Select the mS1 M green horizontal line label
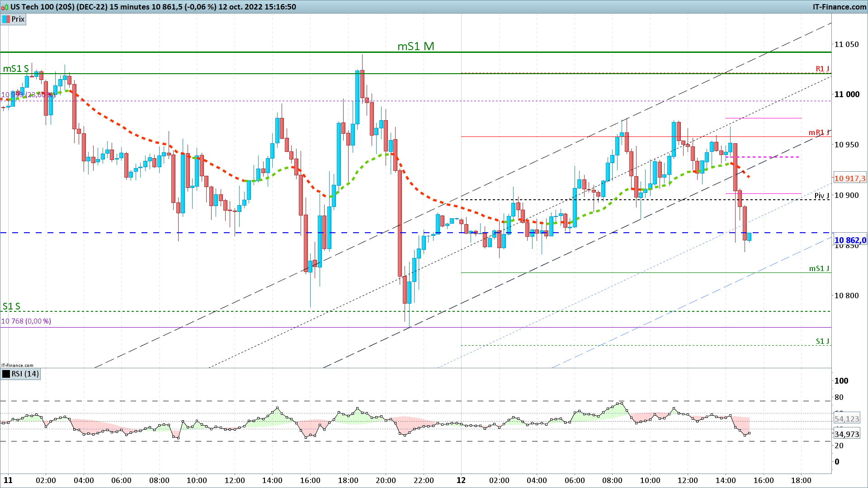 coord(415,46)
